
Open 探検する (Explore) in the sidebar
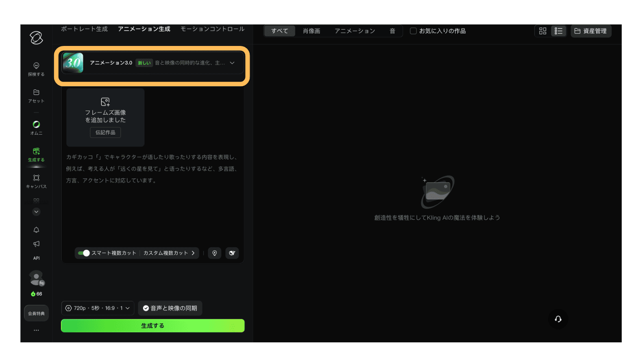pyautogui.click(x=36, y=69)
